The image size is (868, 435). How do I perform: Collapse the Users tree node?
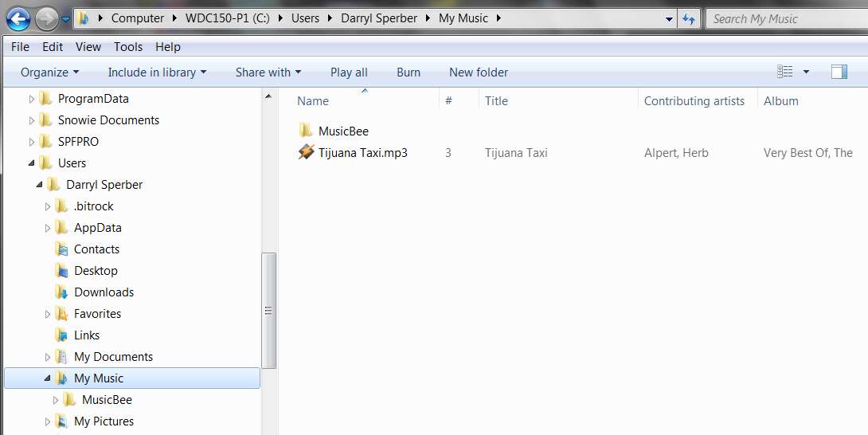tap(32, 163)
